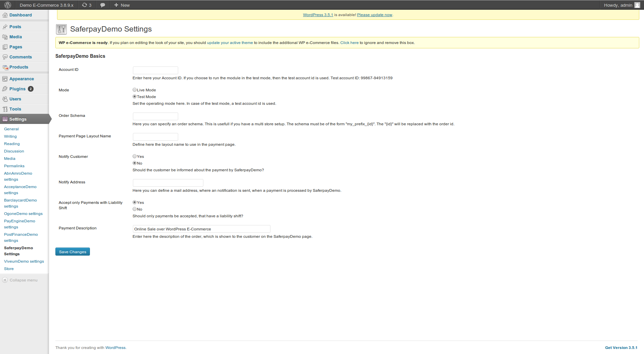
Task: Go to Permalinks settings submenu
Action: coord(14,166)
